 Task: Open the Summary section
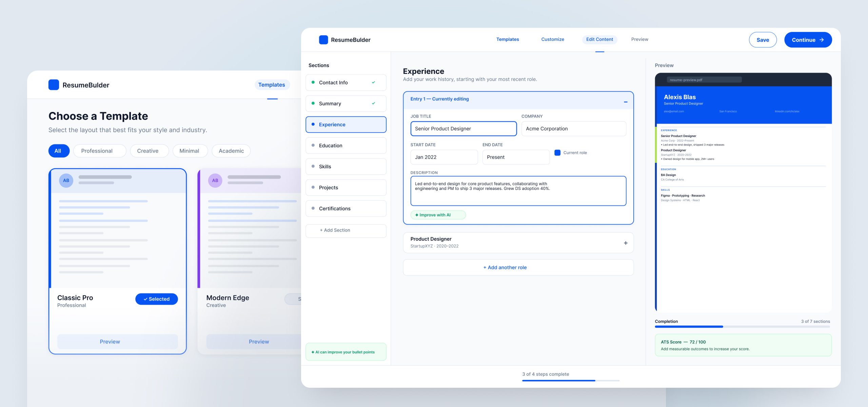346,103
